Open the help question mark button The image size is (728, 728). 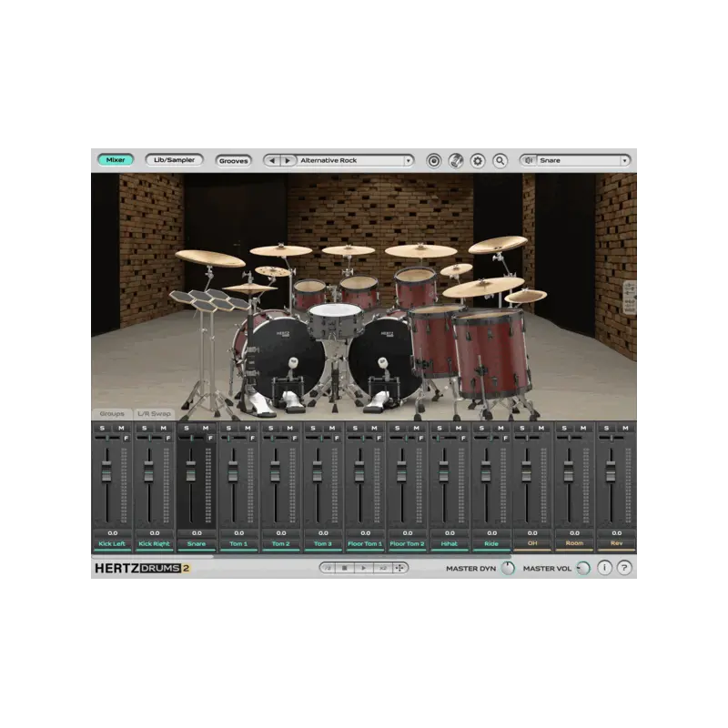pyautogui.click(x=624, y=568)
